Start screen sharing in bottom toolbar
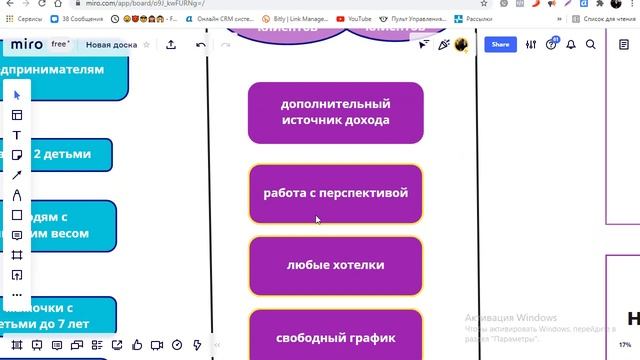 (x=117, y=345)
